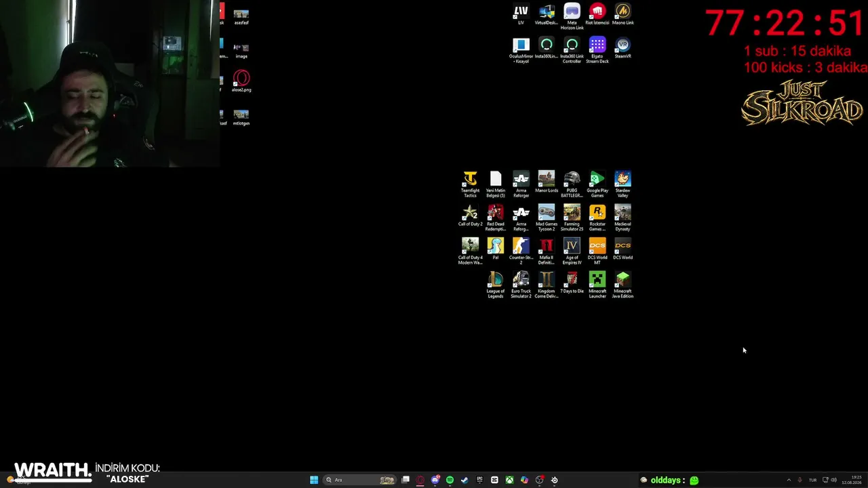The width and height of the screenshot is (868, 488).
Task: Open Copilot from the taskbar
Action: pos(524,480)
